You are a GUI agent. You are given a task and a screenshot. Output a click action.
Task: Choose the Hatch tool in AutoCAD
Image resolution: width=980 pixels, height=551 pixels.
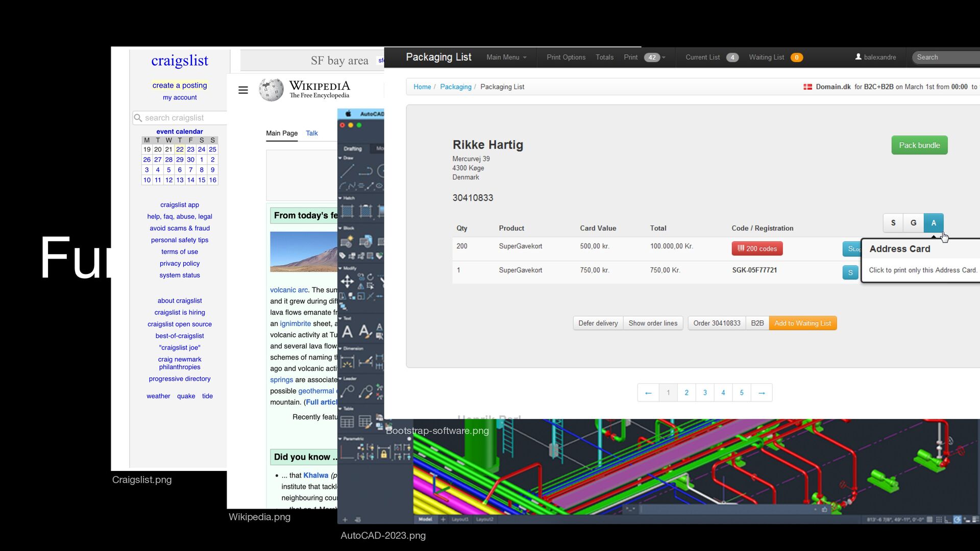(347, 211)
